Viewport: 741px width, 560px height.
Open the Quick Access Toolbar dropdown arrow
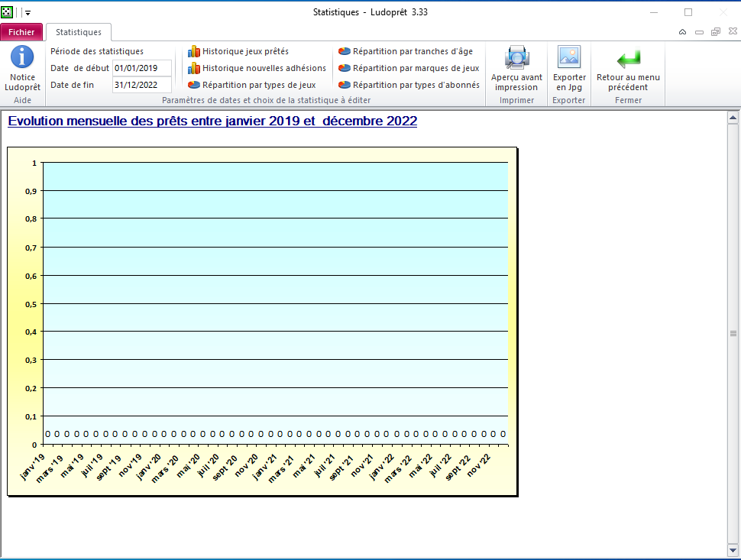click(x=28, y=12)
